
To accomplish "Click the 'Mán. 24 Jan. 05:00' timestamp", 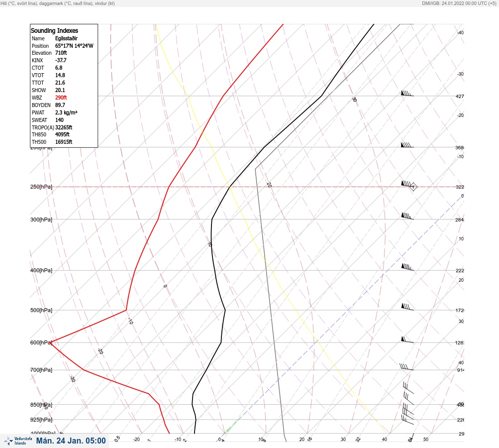I will (71, 441).
